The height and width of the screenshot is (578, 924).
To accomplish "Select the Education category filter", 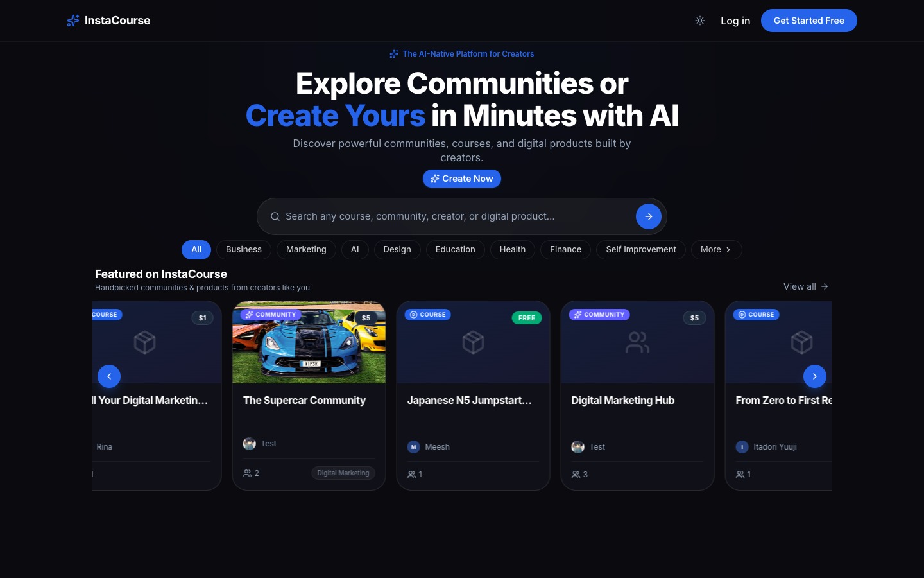I will tap(456, 249).
